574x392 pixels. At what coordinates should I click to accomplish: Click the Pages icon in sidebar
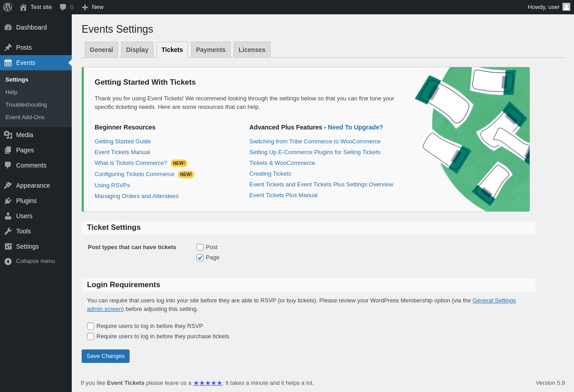8,150
